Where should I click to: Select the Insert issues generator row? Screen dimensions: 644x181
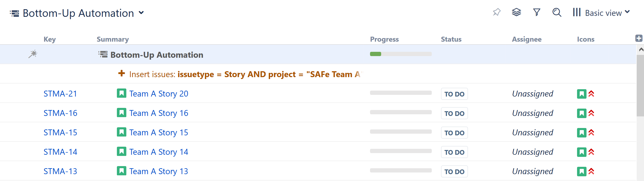pyautogui.click(x=240, y=74)
